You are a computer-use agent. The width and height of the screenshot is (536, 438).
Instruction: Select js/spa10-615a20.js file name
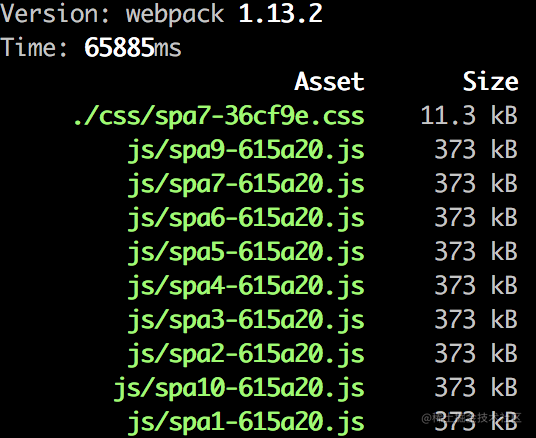click(239, 388)
